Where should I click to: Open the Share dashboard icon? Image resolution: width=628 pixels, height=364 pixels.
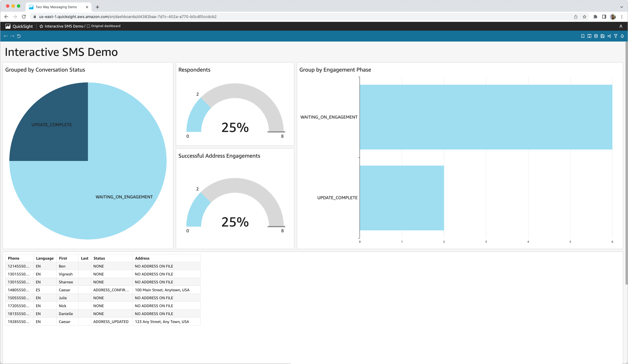click(x=609, y=36)
